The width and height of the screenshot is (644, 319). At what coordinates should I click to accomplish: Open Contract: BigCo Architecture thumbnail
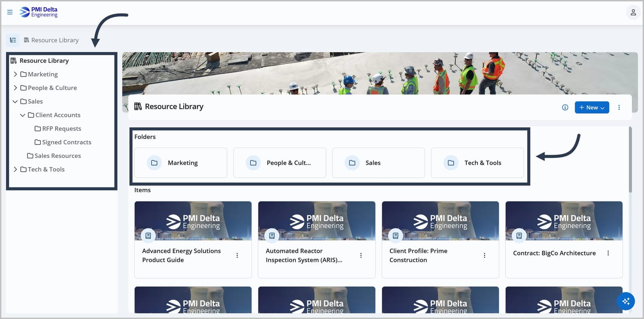pos(564,220)
